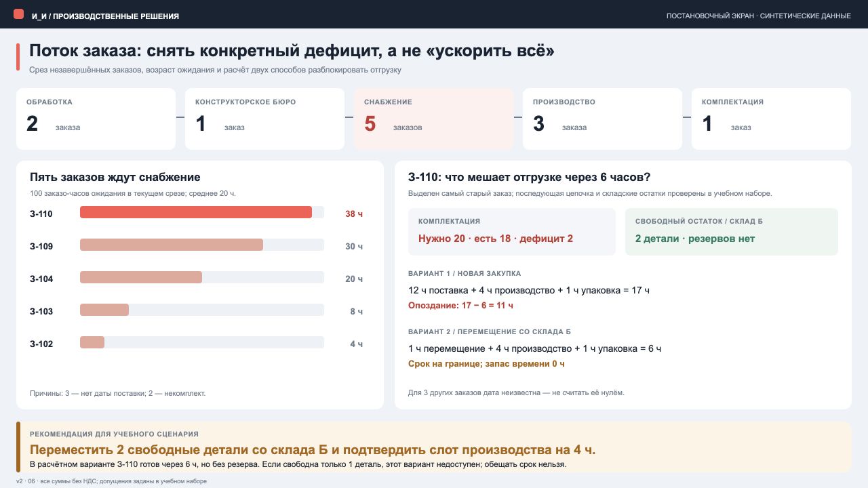Click the '1 ч перемещение + 4 ч производство' calculation

pos(534,348)
